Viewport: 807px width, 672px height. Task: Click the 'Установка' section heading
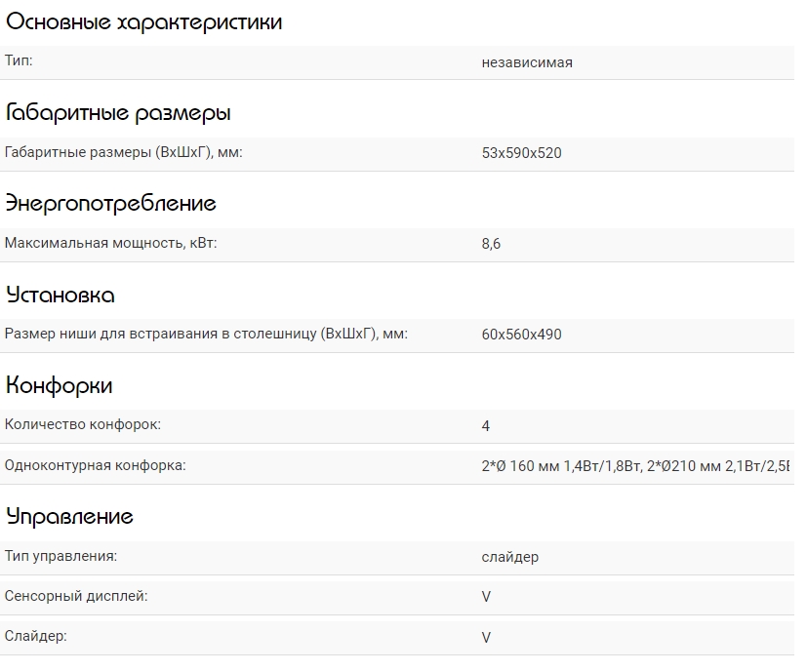(61, 295)
